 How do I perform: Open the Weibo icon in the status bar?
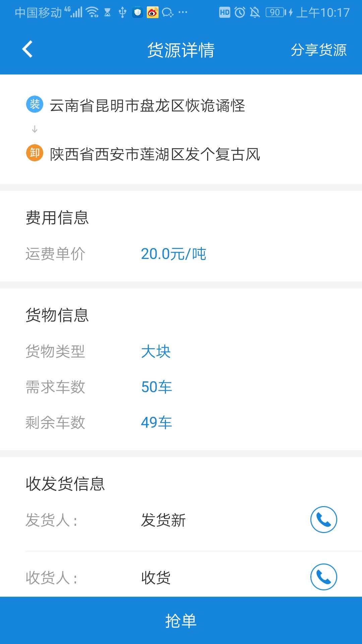[154, 13]
